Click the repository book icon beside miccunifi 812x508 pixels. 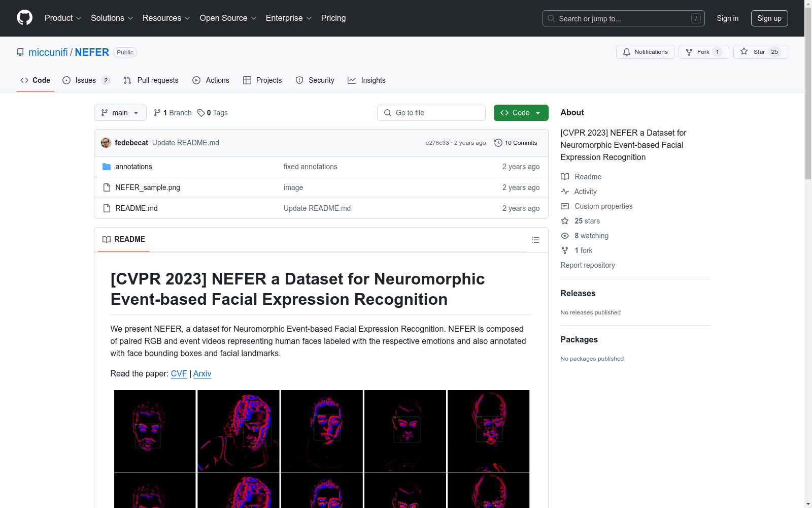pos(20,52)
